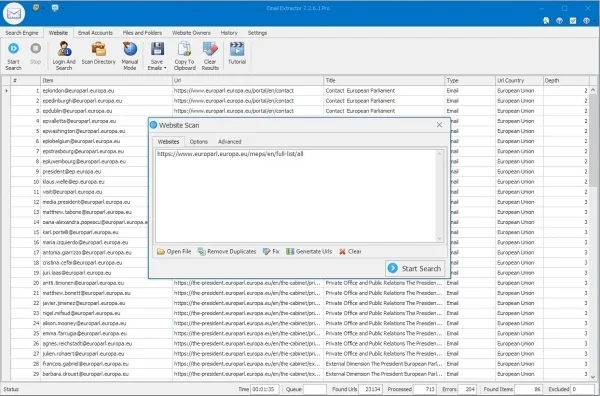Click Remove Duplicates in Website Scan dialog
Image resolution: width=600 pixels, height=396 pixels.
pyautogui.click(x=227, y=251)
